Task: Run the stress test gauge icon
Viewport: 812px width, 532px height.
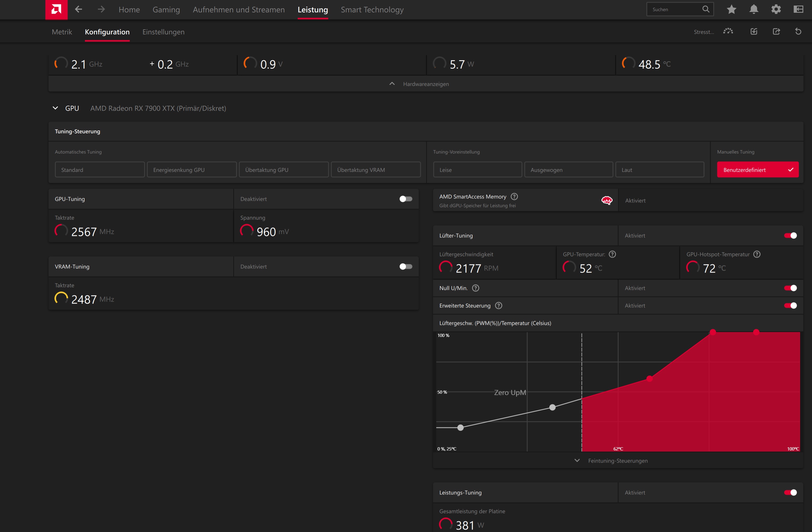Action: tap(728, 31)
